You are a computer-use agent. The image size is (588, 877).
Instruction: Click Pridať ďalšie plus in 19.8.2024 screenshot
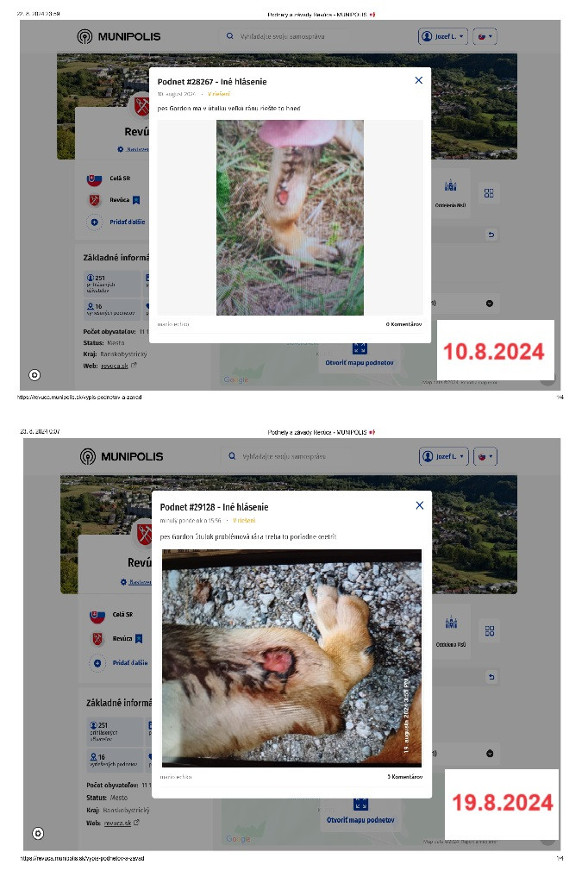point(97,663)
